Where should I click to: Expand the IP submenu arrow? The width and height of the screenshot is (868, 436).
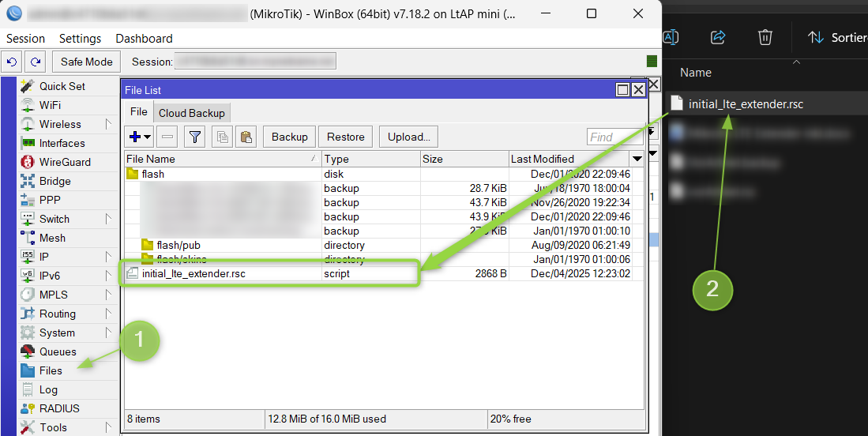(x=108, y=257)
